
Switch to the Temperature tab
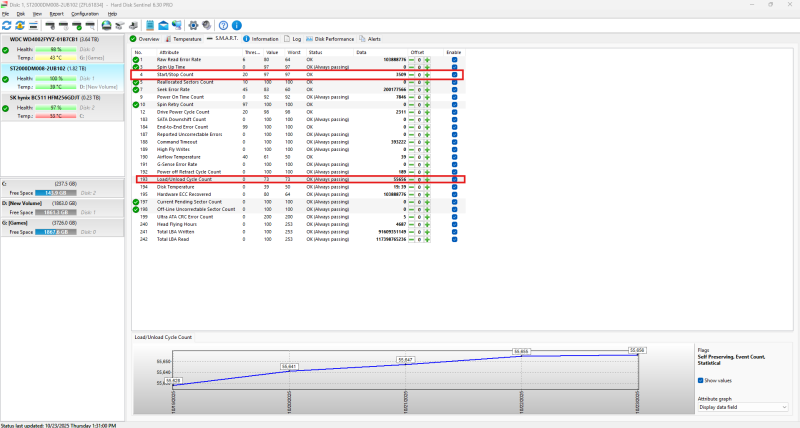coord(183,39)
